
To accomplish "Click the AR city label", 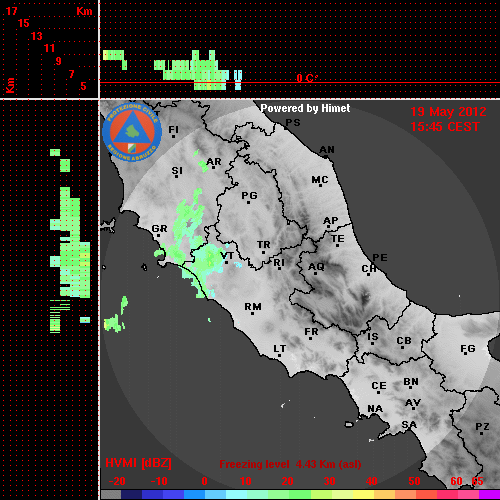I will tap(214, 162).
